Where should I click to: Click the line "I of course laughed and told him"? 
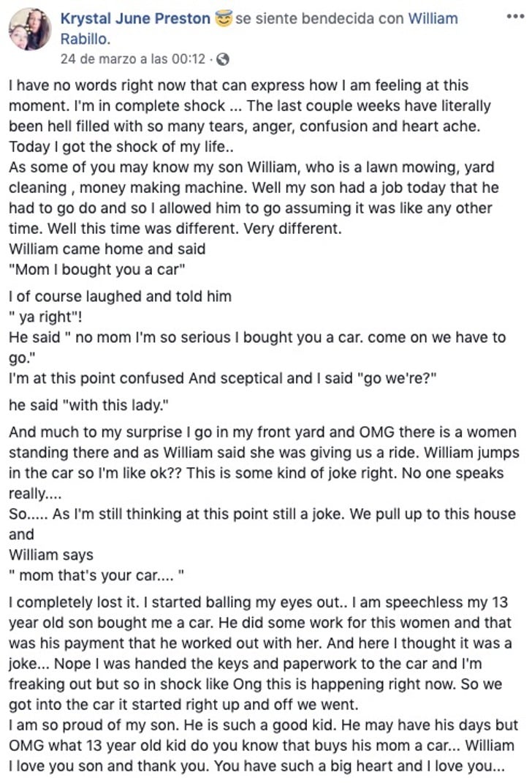click(121, 296)
